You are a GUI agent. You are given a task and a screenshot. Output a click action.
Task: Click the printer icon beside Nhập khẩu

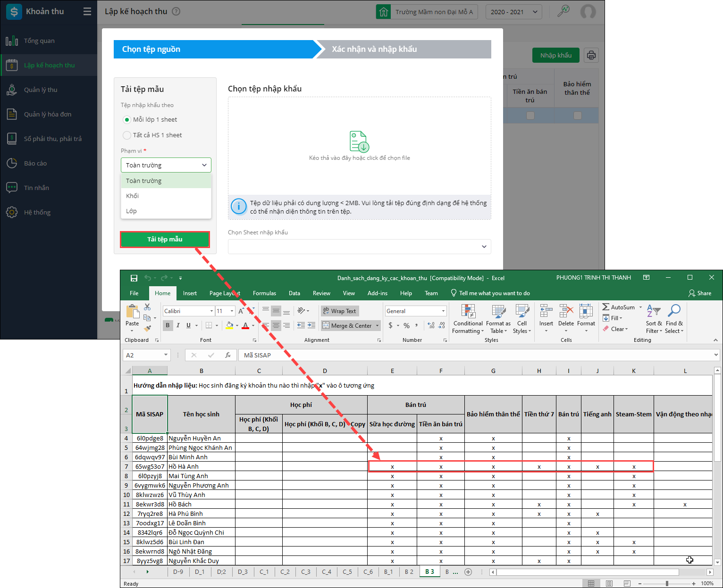tap(591, 55)
